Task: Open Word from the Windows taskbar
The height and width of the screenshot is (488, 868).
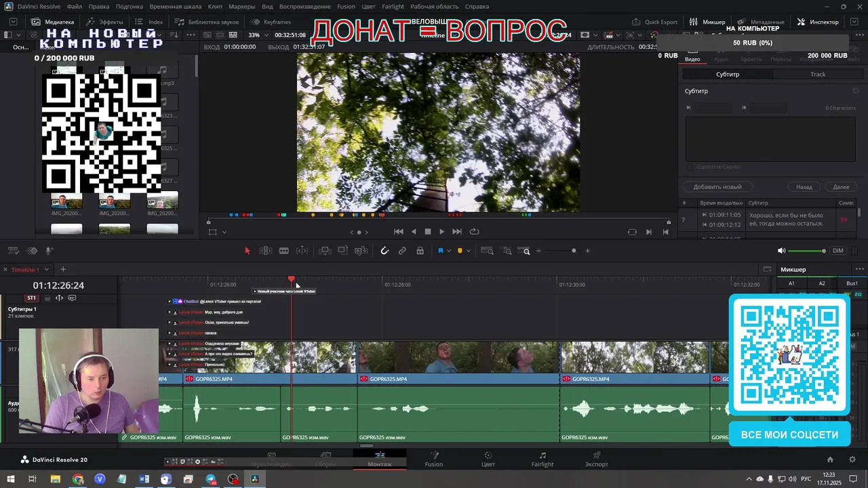Action: pos(144,479)
